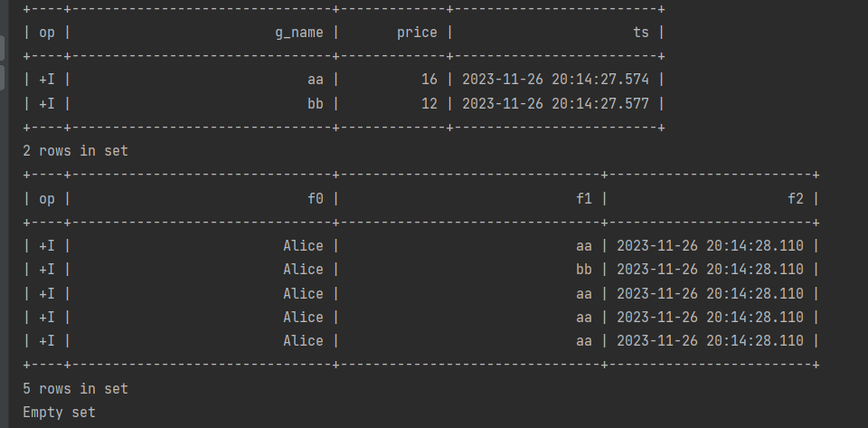Click the f2 column header text
The height and width of the screenshot is (428, 868).
point(796,199)
